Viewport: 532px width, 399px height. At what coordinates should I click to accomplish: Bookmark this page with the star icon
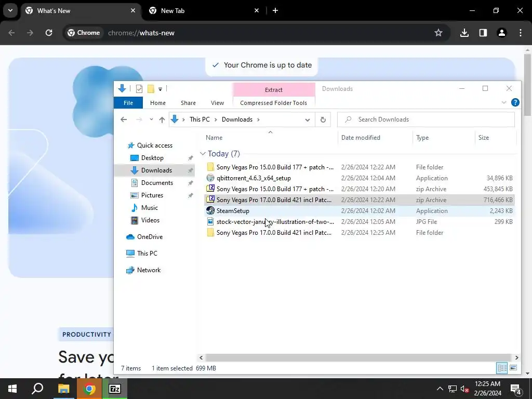coord(438,33)
